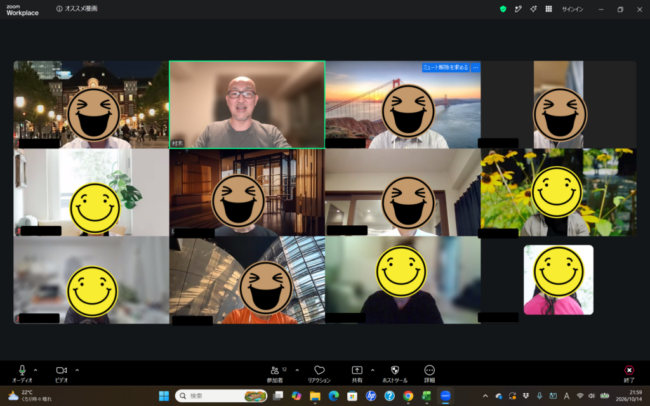Expand the caret beside participants
This screenshot has height=406, width=650.
coord(297,370)
